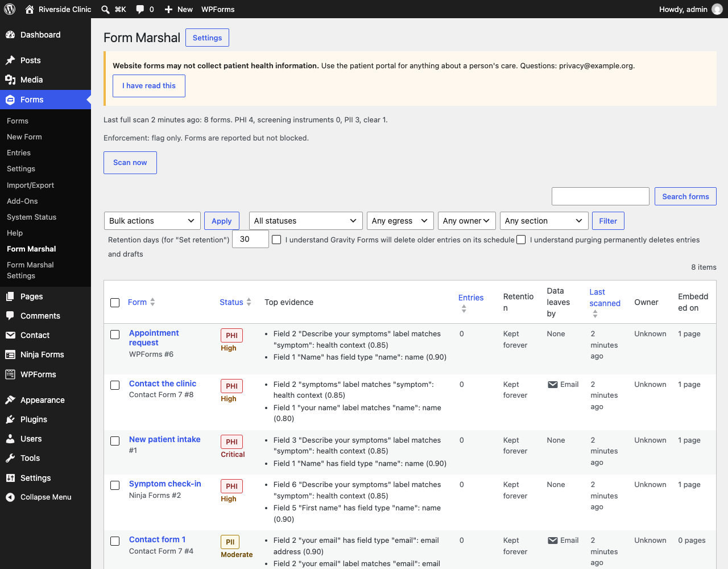
Task: Open Import/Export submenu item
Action: click(x=31, y=185)
